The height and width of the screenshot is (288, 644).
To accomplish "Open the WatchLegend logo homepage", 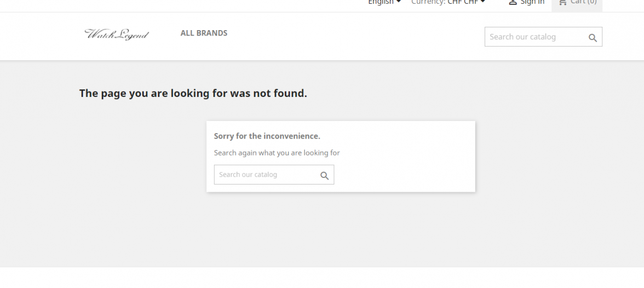I will (117, 34).
